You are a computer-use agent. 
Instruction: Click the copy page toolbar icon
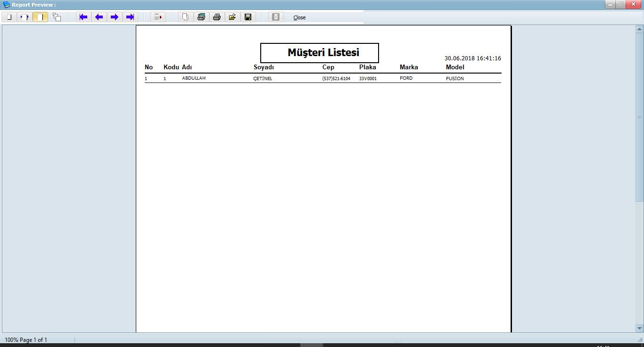coord(186,17)
